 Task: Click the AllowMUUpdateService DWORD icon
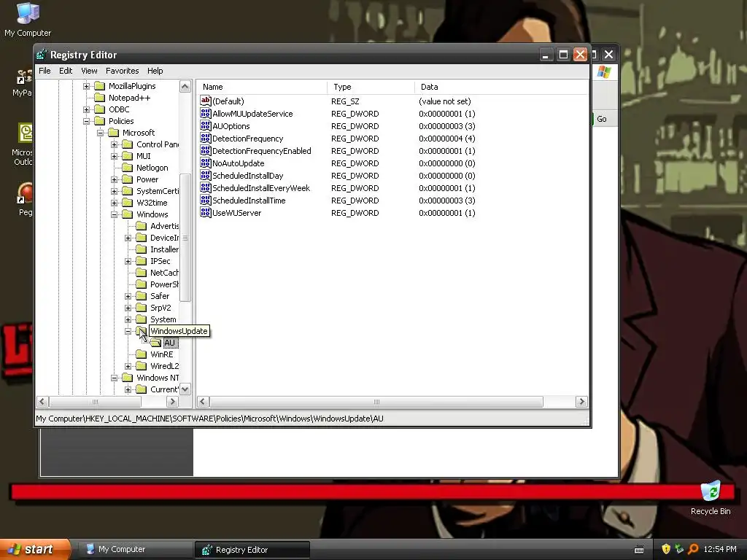(205, 113)
